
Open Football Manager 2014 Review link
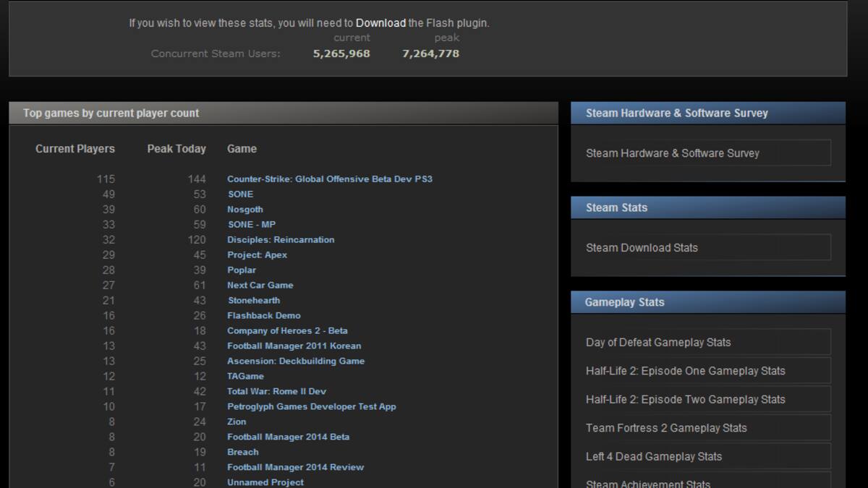click(x=296, y=467)
